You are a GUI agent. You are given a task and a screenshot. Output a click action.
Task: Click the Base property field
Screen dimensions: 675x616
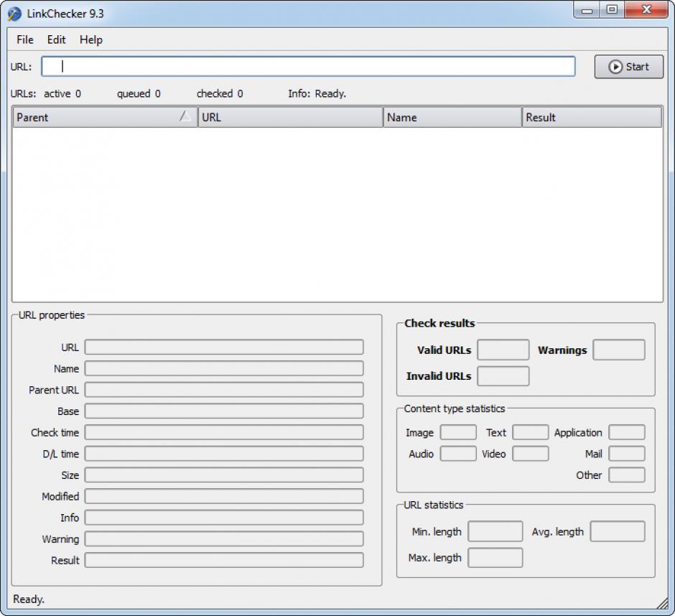click(x=224, y=411)
